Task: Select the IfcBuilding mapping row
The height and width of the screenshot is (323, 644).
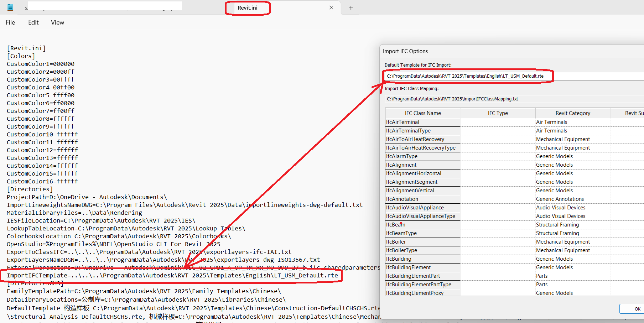Action: (422, 259)
